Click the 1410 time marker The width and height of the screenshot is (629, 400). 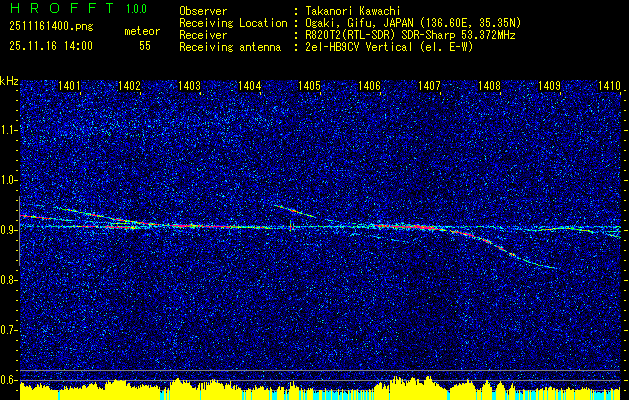tap(609, 85)
